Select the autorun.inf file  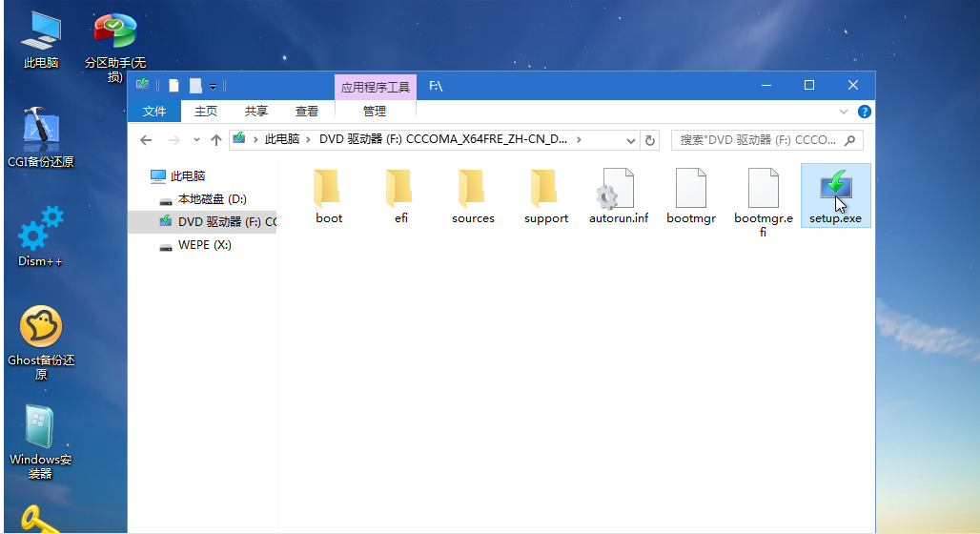click(x=618, y=194)
